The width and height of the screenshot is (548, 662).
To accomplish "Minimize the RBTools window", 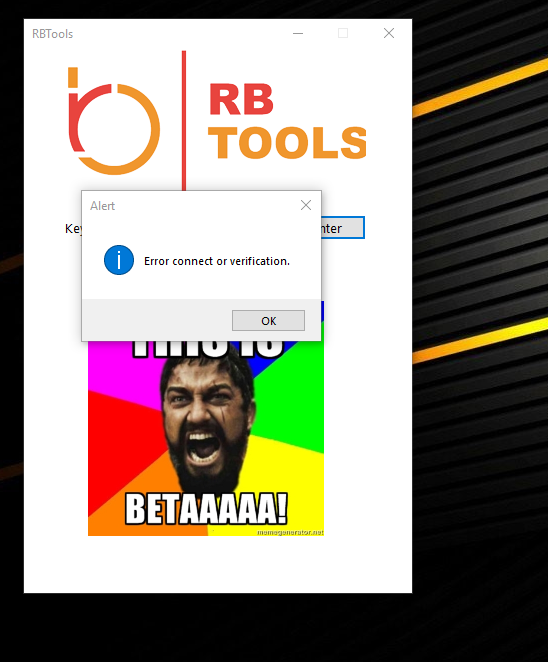I will (x=298, y=33).
